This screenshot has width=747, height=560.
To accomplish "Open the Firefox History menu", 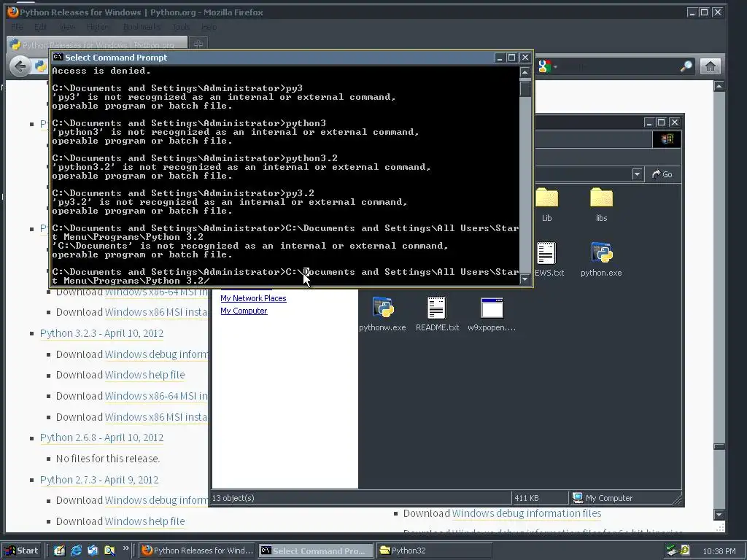I will click(x=98, y=27).
